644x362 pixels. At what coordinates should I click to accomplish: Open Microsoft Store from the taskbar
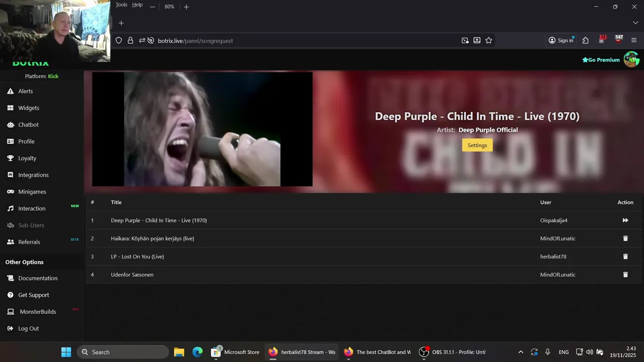coord(235,352)
